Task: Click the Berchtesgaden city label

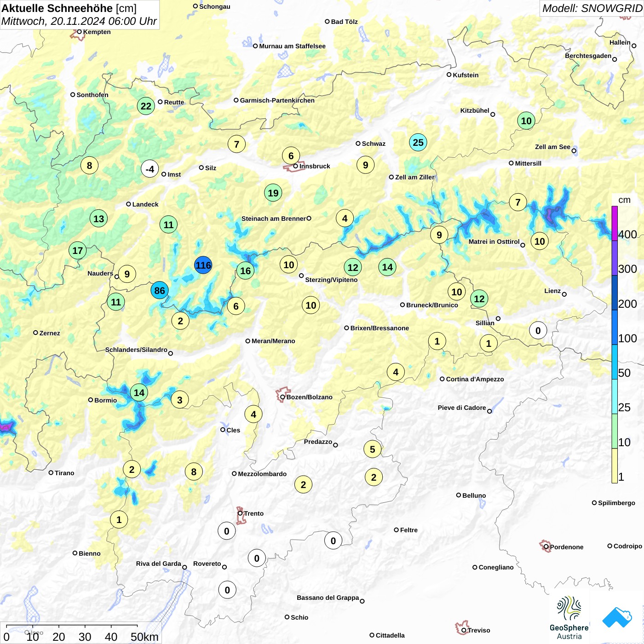Action: (588, 56)
